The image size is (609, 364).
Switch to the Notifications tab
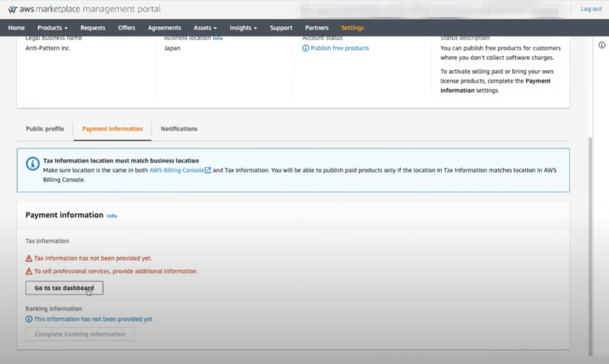pos(179,129)
